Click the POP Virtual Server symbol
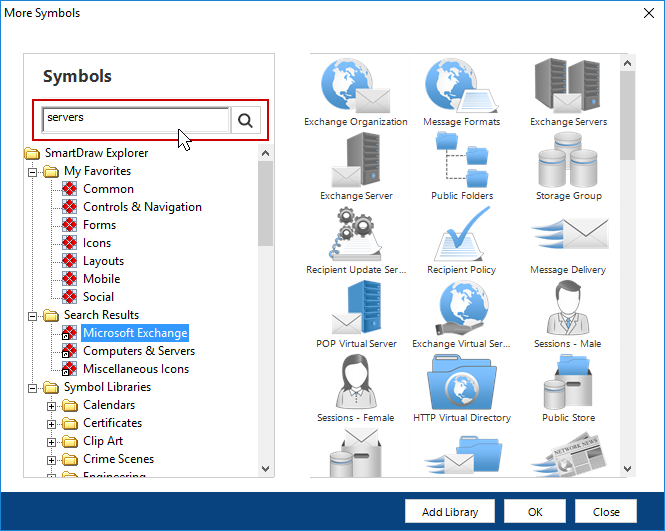The height and width of the screenshot is (531, 665). point(355,308)
